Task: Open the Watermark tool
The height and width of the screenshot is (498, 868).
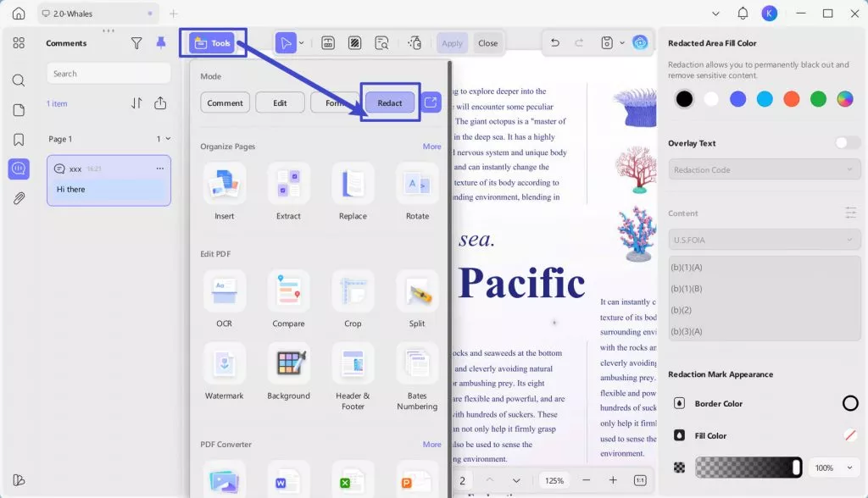Action: (225, 364)
